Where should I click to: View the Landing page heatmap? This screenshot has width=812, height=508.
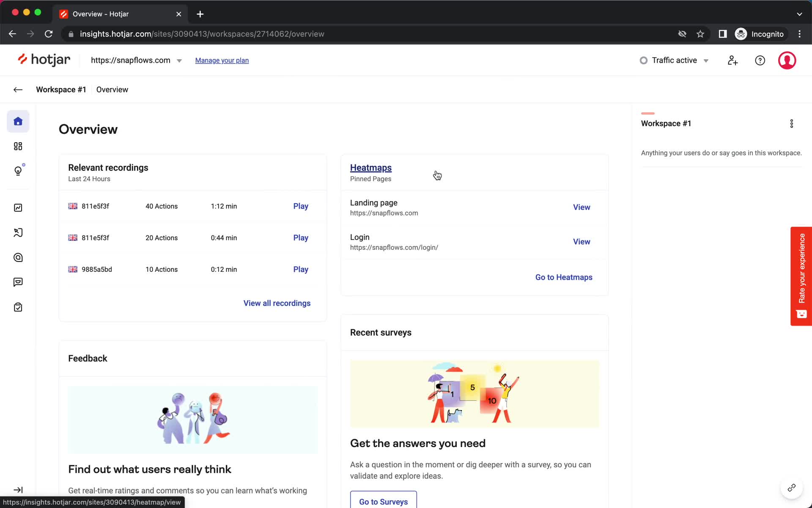[582, 207]
